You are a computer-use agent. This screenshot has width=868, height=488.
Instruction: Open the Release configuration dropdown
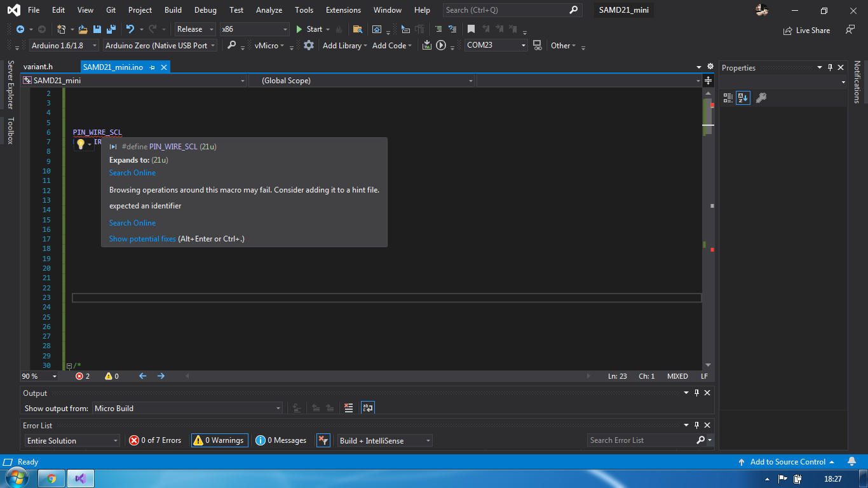coord(196,29)
